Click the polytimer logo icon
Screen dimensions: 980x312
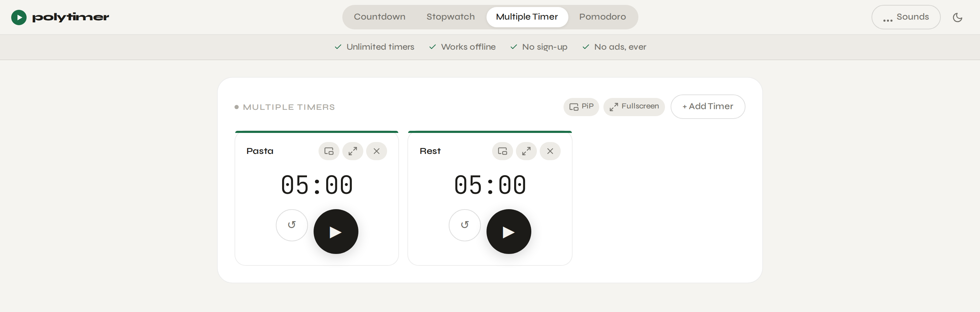click(19, 17)
